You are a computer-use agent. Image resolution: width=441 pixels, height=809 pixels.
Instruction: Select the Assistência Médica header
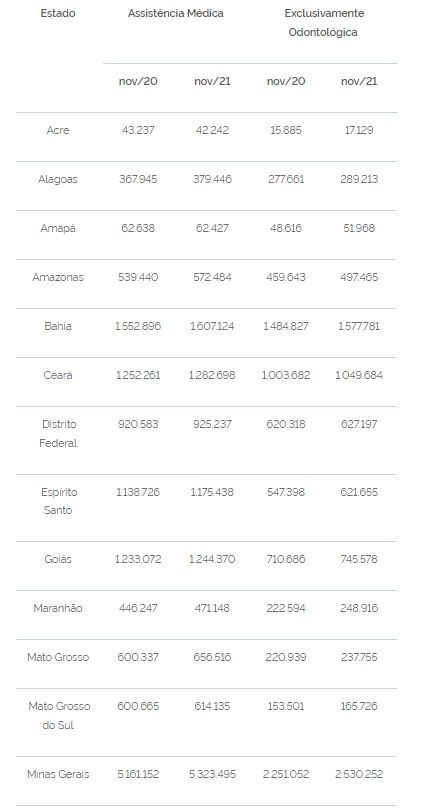click(x=176, y=13)
